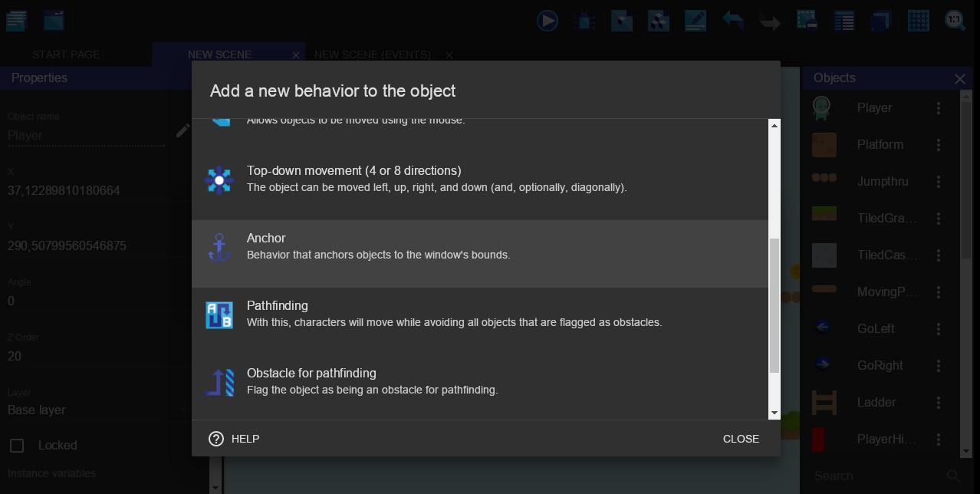
Task: Delete the selected instances toolbar icon
Action: tap(807, 21)
